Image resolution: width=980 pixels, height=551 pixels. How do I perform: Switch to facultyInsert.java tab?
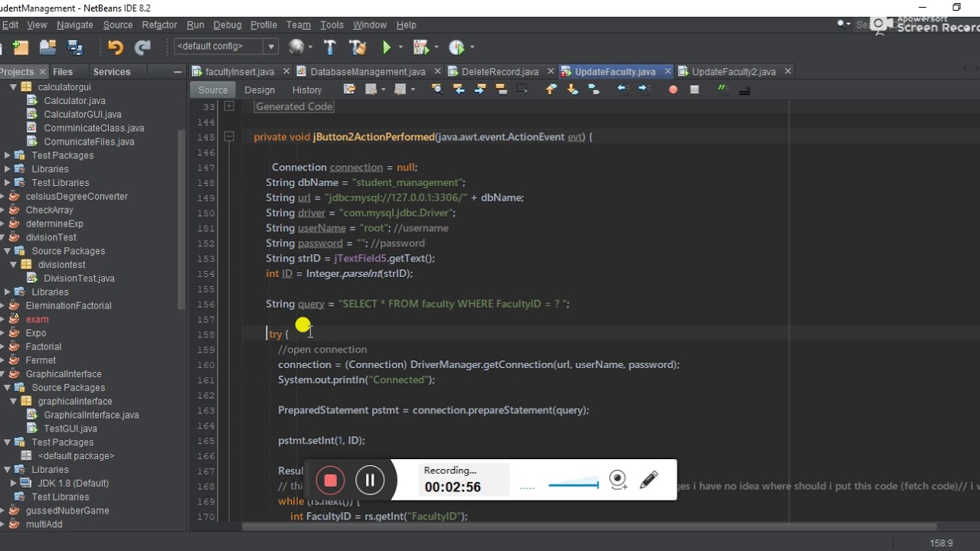click(x=239, y=71)
